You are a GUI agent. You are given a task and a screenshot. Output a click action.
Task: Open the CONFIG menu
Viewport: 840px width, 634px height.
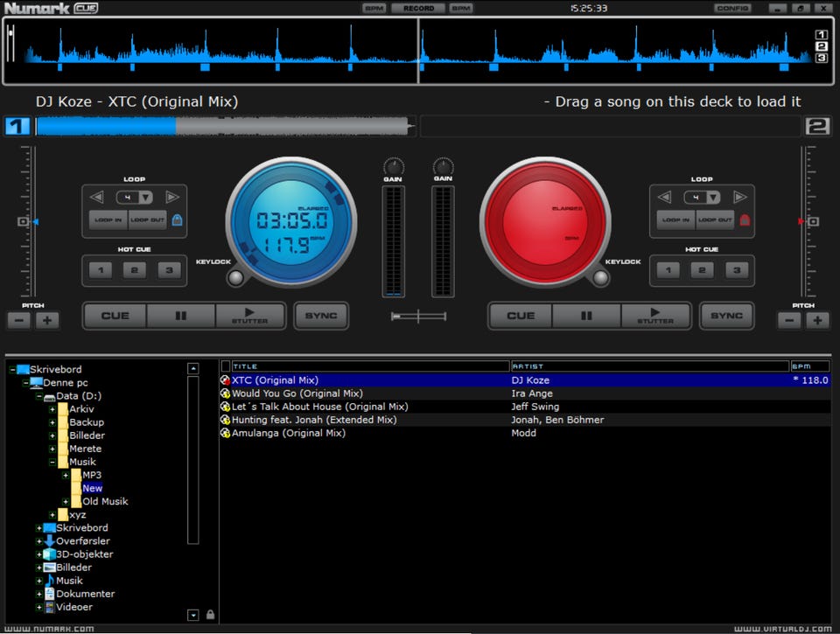tap(732, 8)
